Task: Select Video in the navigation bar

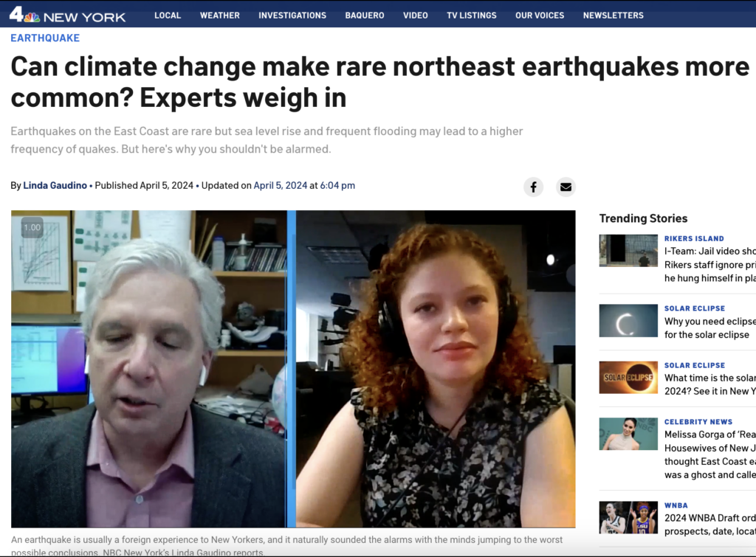Action: 416,15
